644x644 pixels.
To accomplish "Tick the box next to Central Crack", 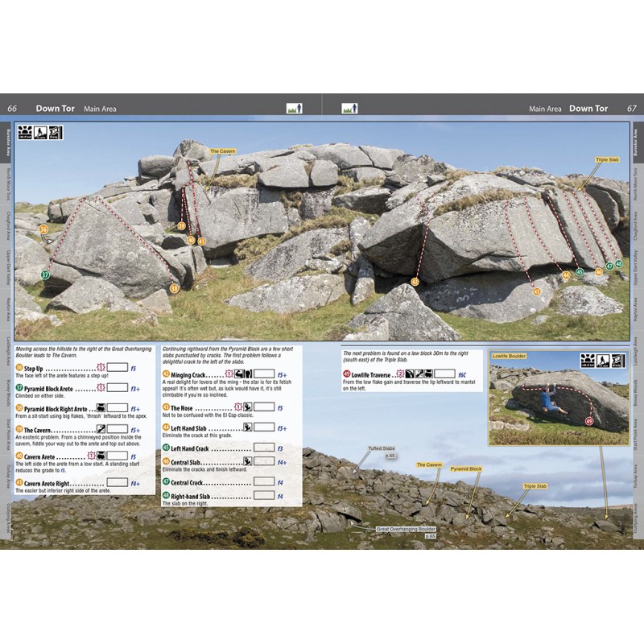I will [263, 483].
